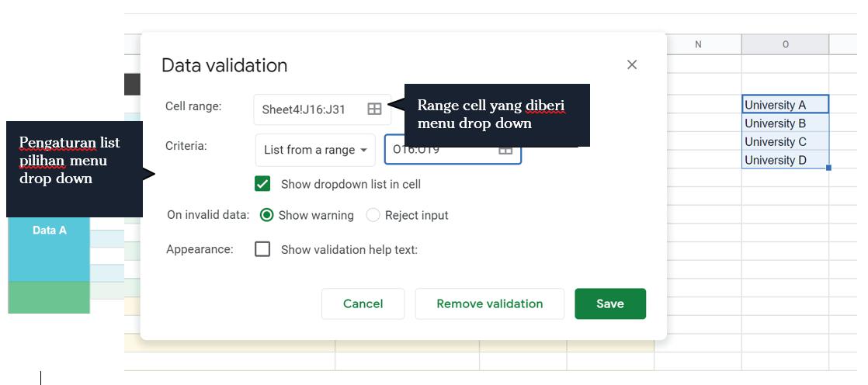Viewport: 868px width, 385px height.
Task: Click the green Save button
Action: [610, 303]
